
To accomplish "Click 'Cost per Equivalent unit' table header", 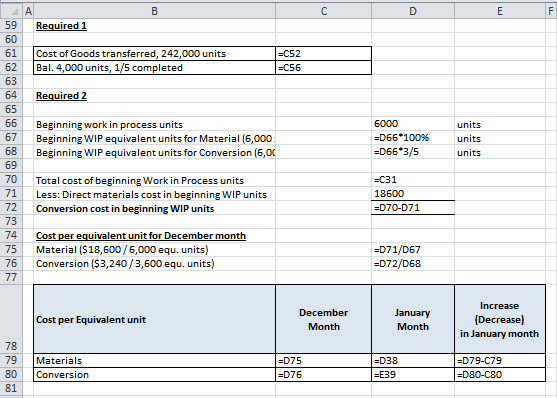I will 154,319.
